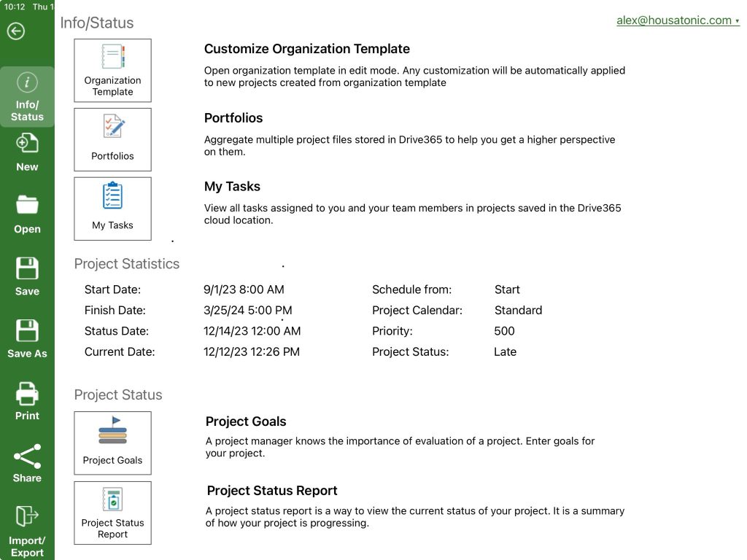
Task: Click the Project Statistics section title
Action: (x=126, y=264)
